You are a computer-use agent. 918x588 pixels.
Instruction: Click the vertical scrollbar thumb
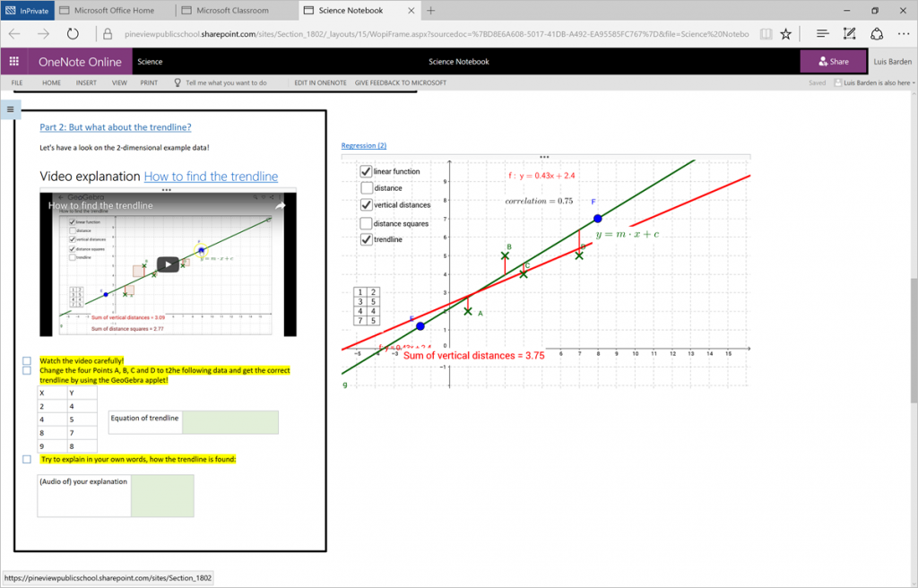click(914, 340)
